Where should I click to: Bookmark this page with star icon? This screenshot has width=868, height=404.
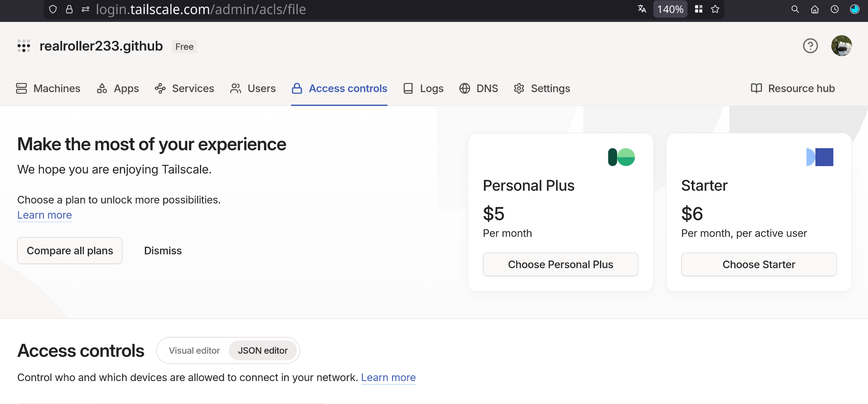pos(715,9)
